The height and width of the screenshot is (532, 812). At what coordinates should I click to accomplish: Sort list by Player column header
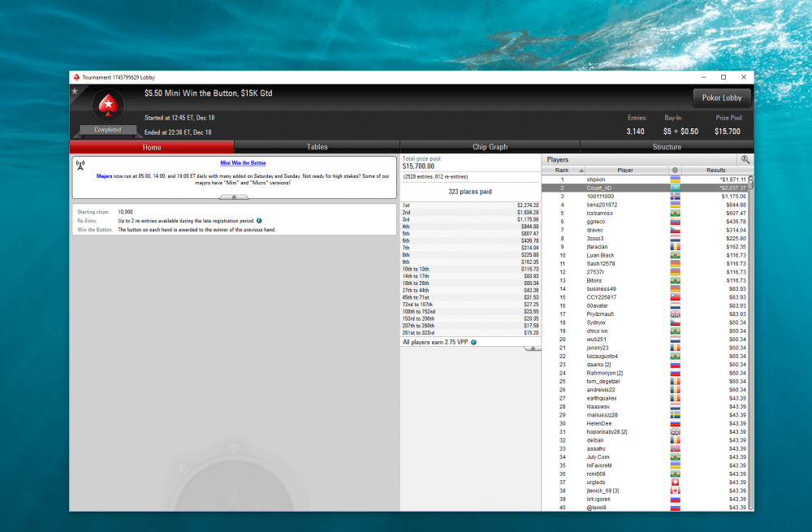[625, 171]
